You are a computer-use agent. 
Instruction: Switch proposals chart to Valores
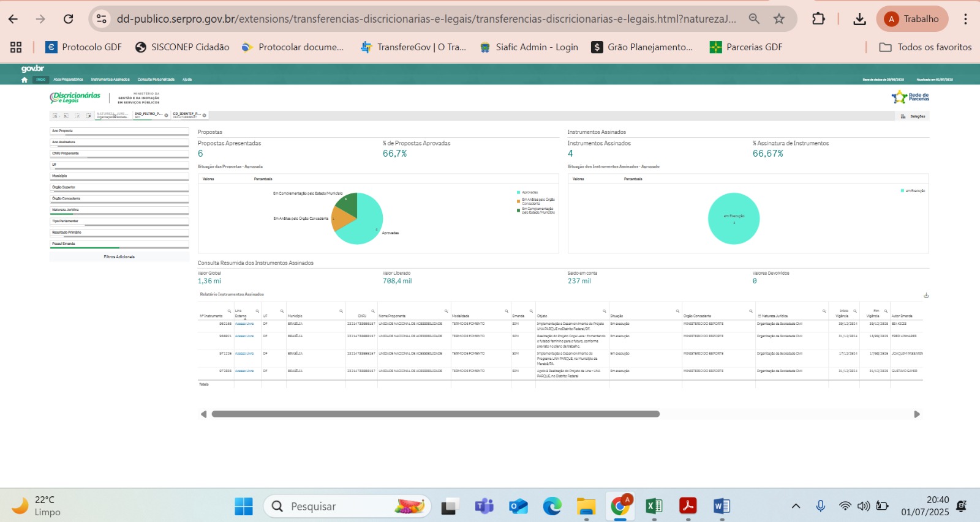[208, 179]
